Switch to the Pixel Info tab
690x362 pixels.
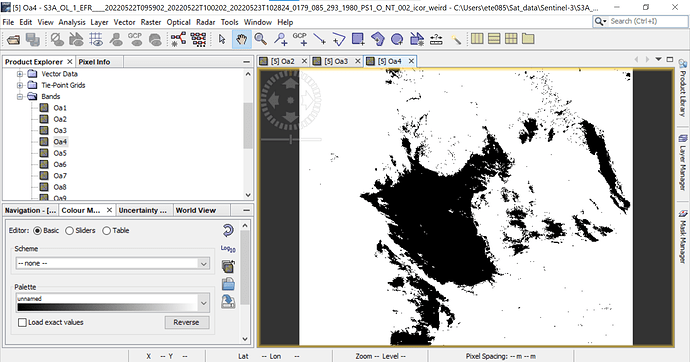[x=94, y=62]
